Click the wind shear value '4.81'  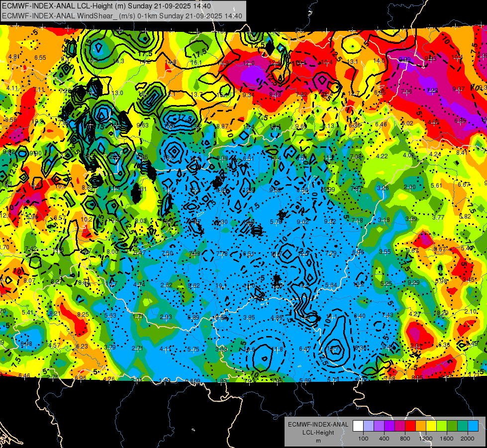(x=14, y=57)
